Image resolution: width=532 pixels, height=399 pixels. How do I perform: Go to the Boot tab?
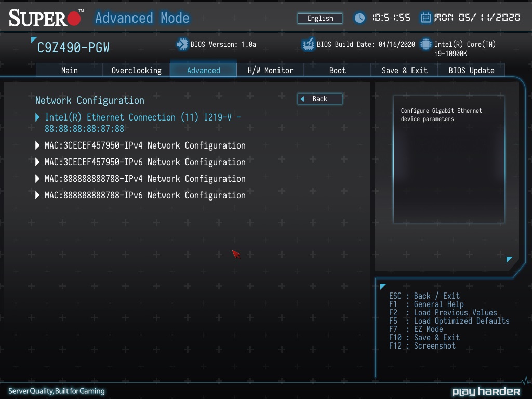click(x=337, y=70)
